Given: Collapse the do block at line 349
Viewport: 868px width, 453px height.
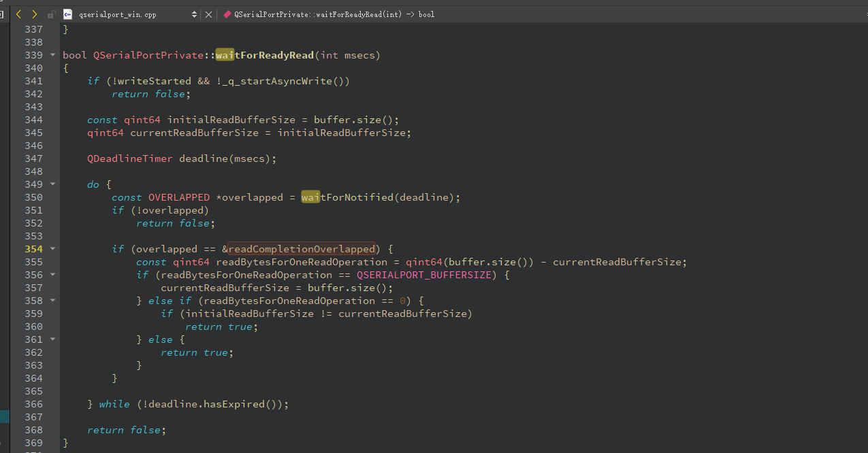Looking at the screenshot, I should pyautogui.click(x=52, y=184).
